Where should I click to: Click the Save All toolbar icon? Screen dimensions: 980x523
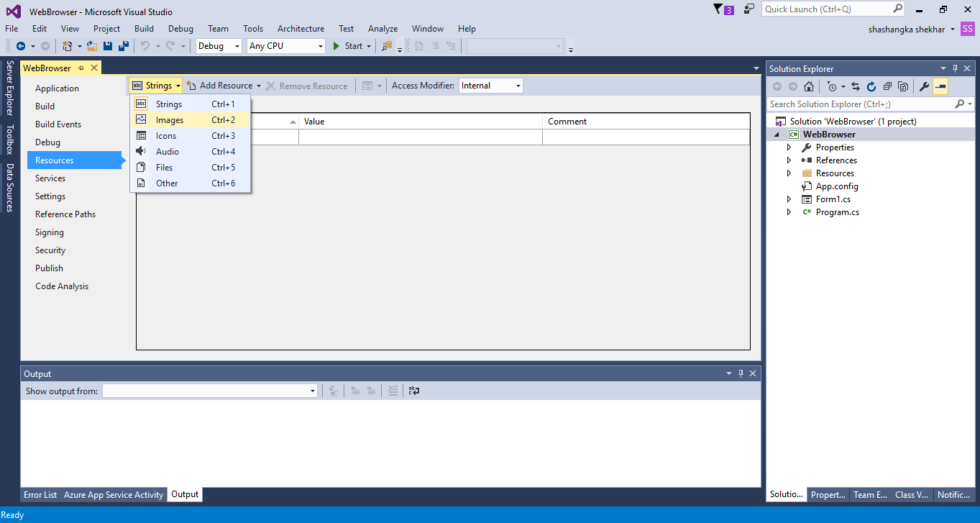[x=124, y=46]
